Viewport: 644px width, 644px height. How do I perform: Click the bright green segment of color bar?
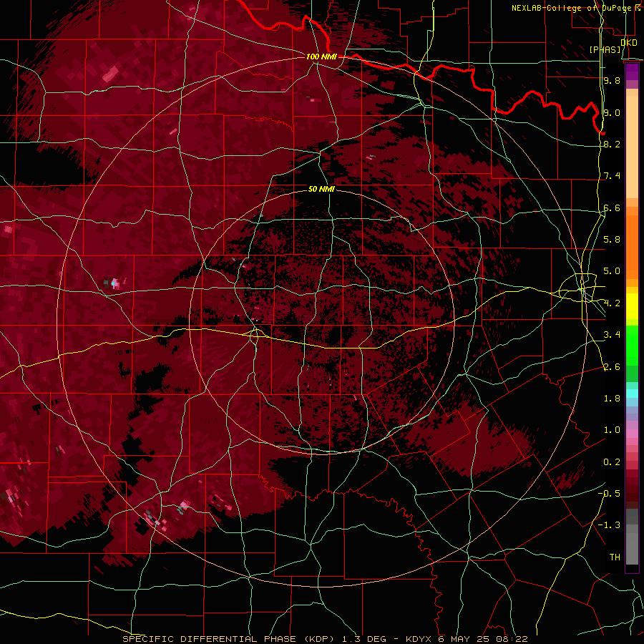click(632, 345)
